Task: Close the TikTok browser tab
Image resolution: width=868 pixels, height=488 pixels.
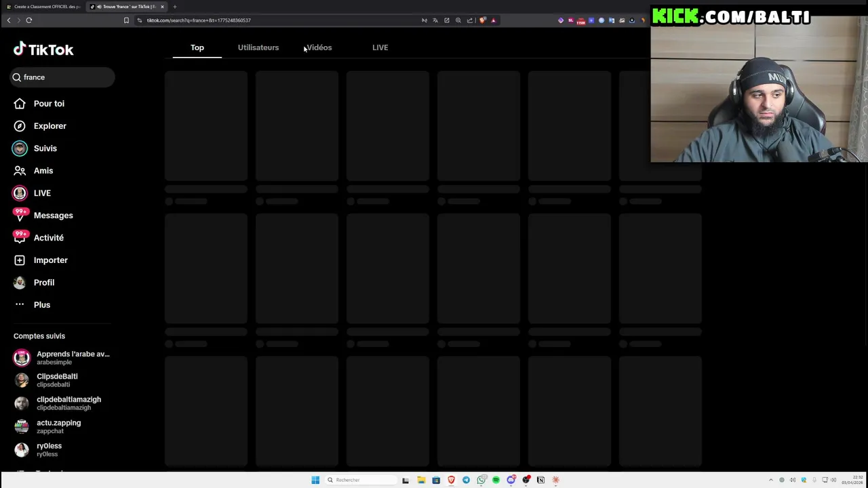Action: (x=162, y=7)
